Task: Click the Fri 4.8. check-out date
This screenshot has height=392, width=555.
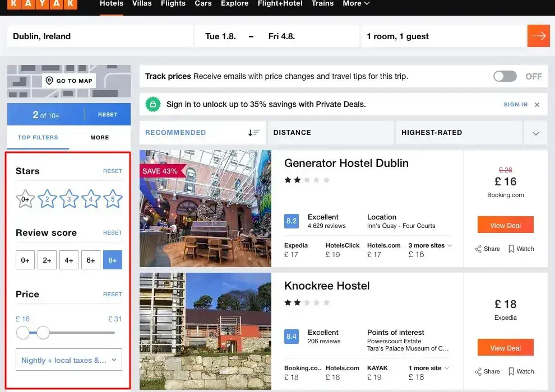Action: click(x=281, y=36)
